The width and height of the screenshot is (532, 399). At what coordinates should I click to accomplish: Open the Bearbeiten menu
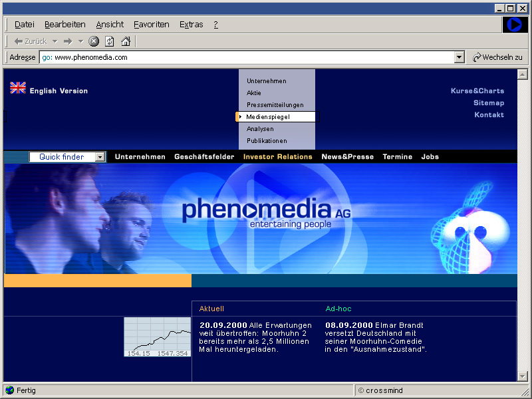coord(65,25)
